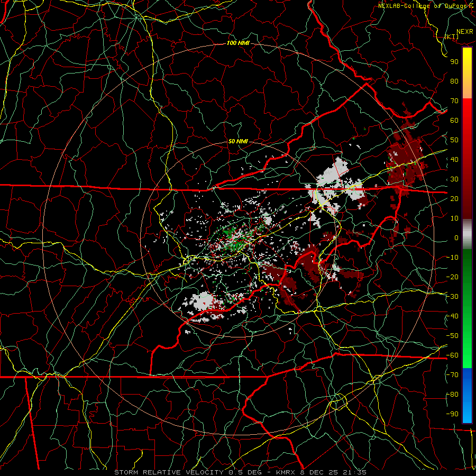
Task: Click the 70 value on the velocity scale
Action: (x=454, y=101)
